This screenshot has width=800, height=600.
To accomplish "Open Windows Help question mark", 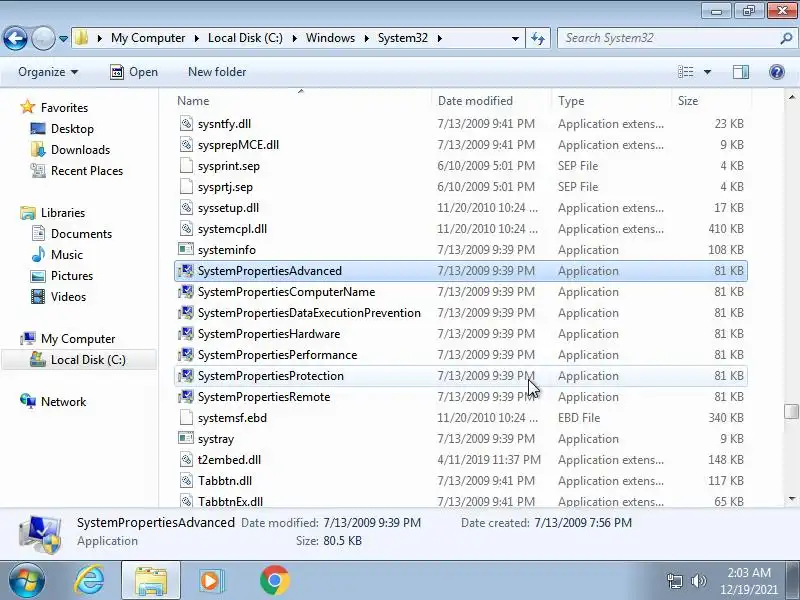I will (777, 72).
